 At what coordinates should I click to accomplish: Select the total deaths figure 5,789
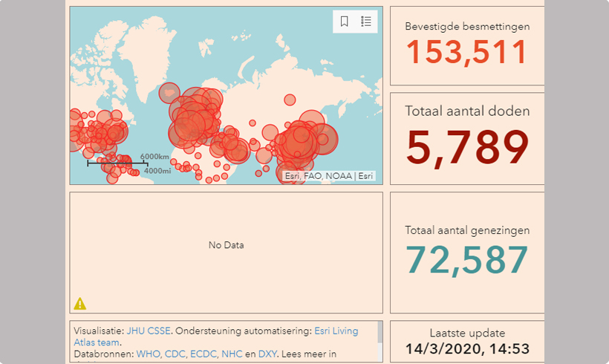pyautogui.click(x=466, y=147)
